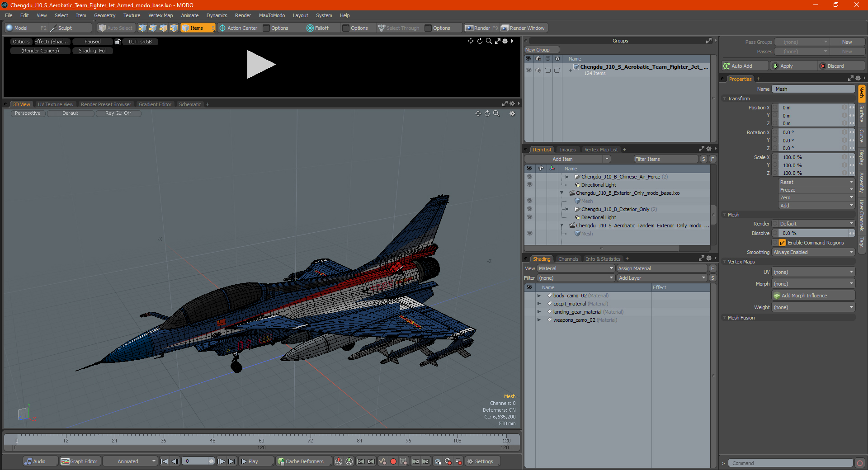Viewport: 868px width, 470px height.
Task: Click the red record keyframe icon
Action: pyautogui.click(x=393, y=461)
